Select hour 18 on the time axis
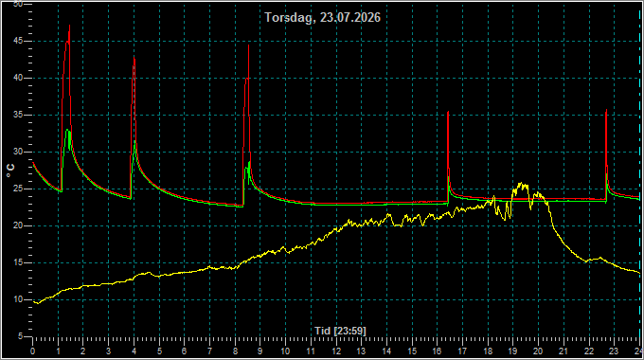Screen dimensions: 644x360 click(488, 351)
